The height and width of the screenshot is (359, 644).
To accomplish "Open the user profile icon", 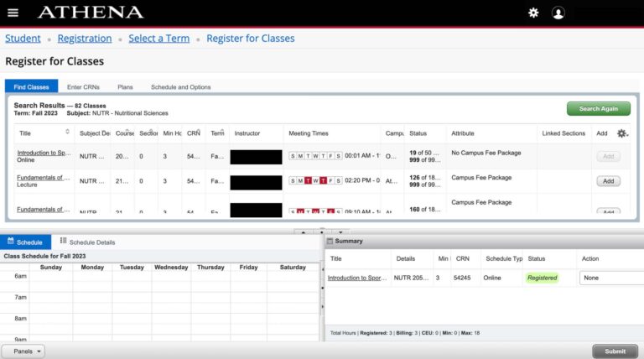I will [x=558, y=13].
